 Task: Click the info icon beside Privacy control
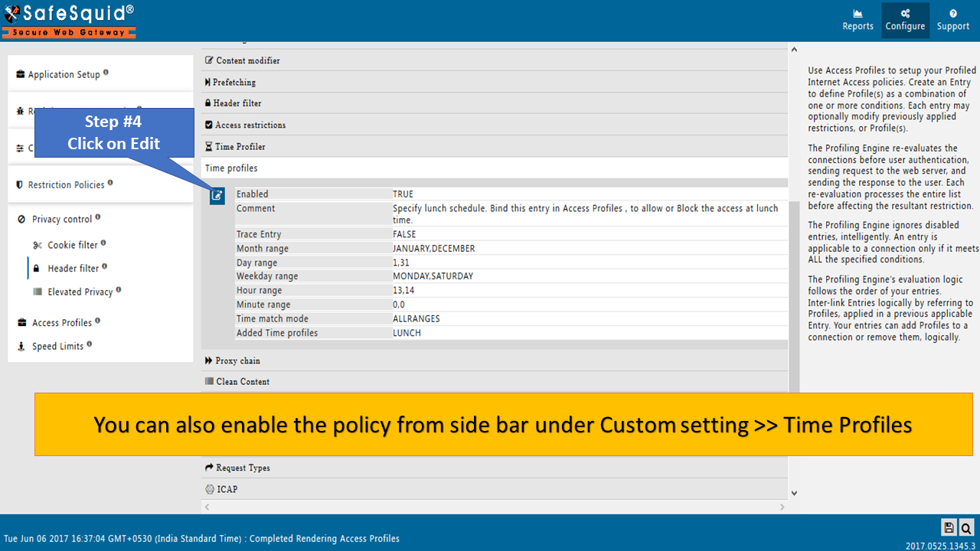(x=97, y=217)
